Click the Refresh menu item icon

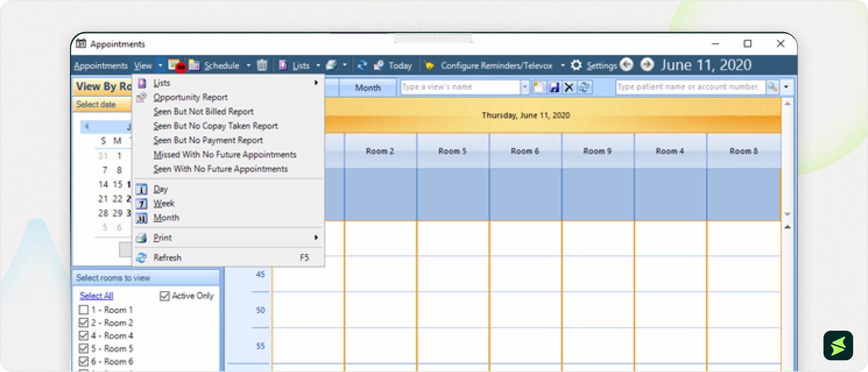(141, 258)
